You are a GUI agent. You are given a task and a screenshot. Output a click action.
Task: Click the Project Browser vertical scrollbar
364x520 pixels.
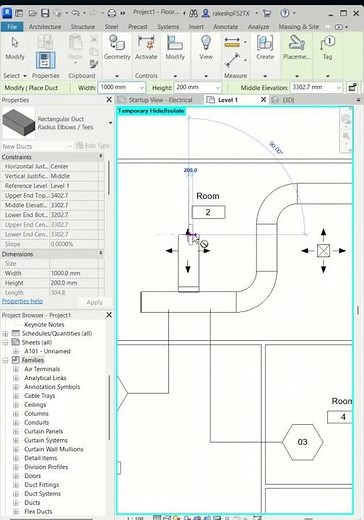click(x=109, y=407)
